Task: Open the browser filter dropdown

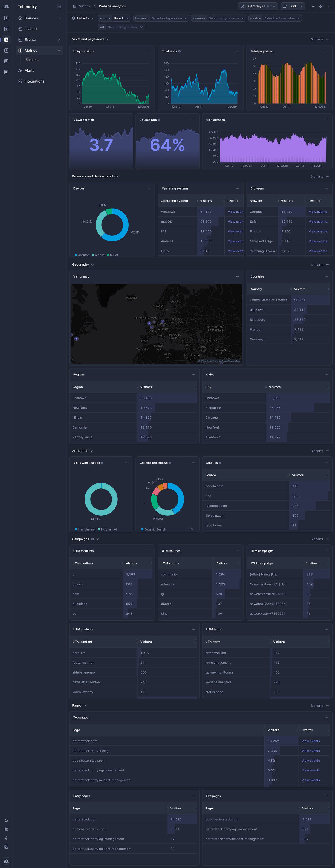Action: pyautogui.click(x=161, y=18)
